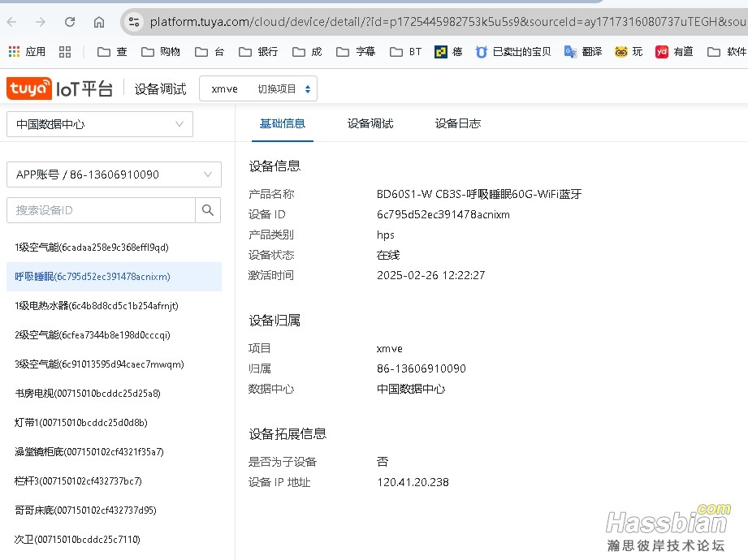Image resolution: width=748 pixels, height=560 pixels.
Task: Click the project value xmve under 设备归属
Action: point(389,349)
